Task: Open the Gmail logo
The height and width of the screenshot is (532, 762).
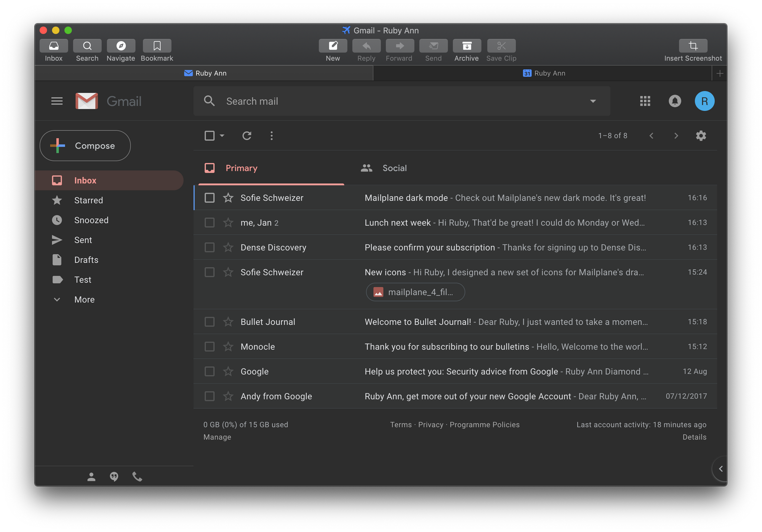Action: tap(108, 101)
